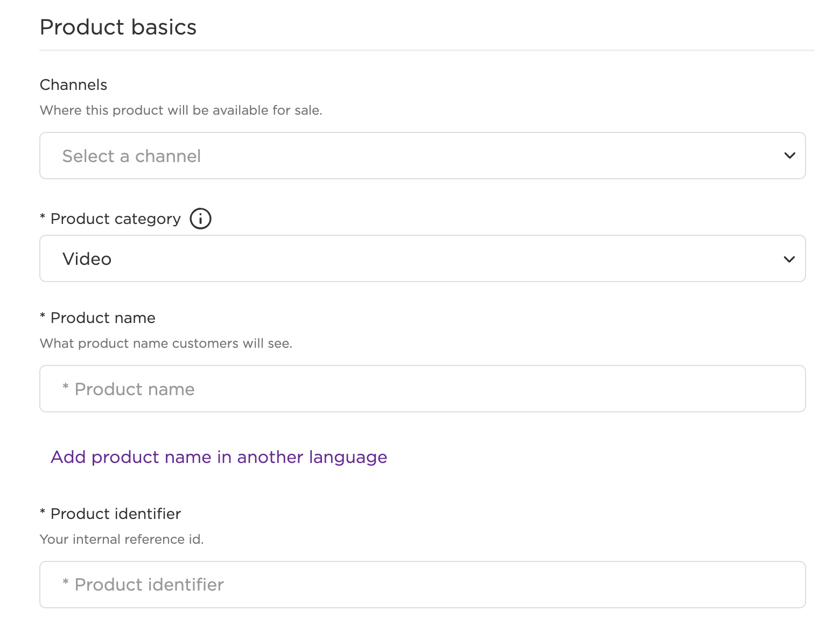Click the Product identifier field label
Screen dimensions: 840x632
point(115,514)
